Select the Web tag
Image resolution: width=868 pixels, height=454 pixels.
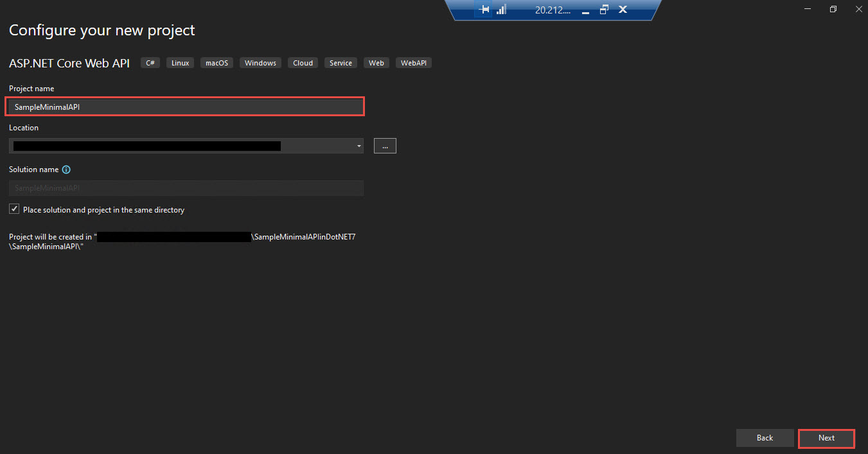(x=376, y=62)
